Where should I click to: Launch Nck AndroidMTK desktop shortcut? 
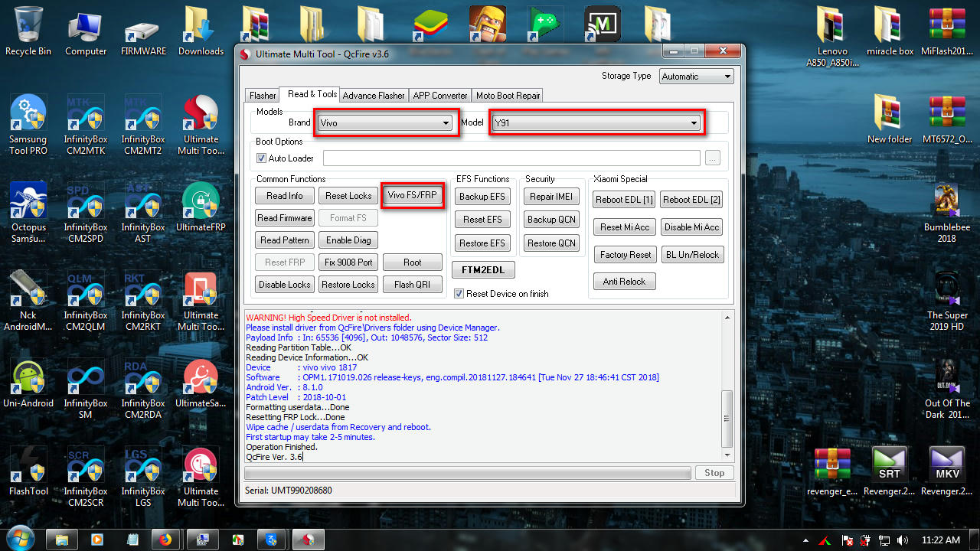28,301
